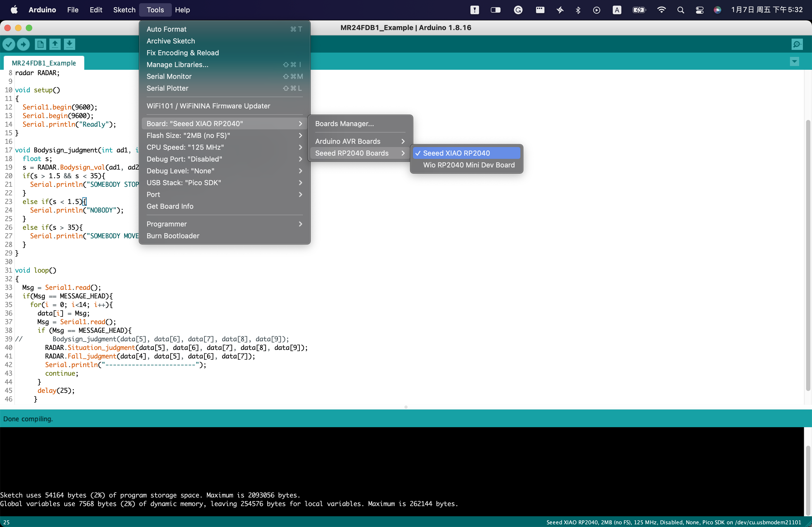The image size is (812, 527).
Task: Open the Sketch menu
Action: tap(124, 10)
